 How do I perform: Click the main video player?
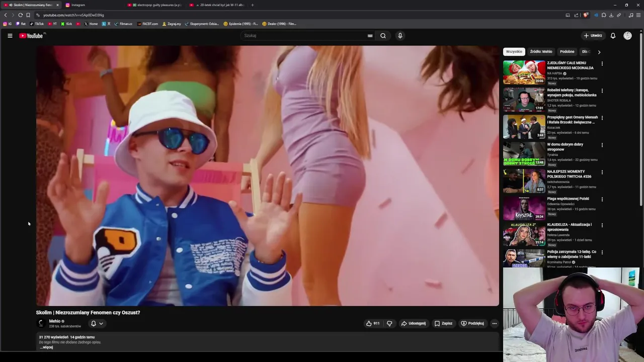[x=267, y=175]
